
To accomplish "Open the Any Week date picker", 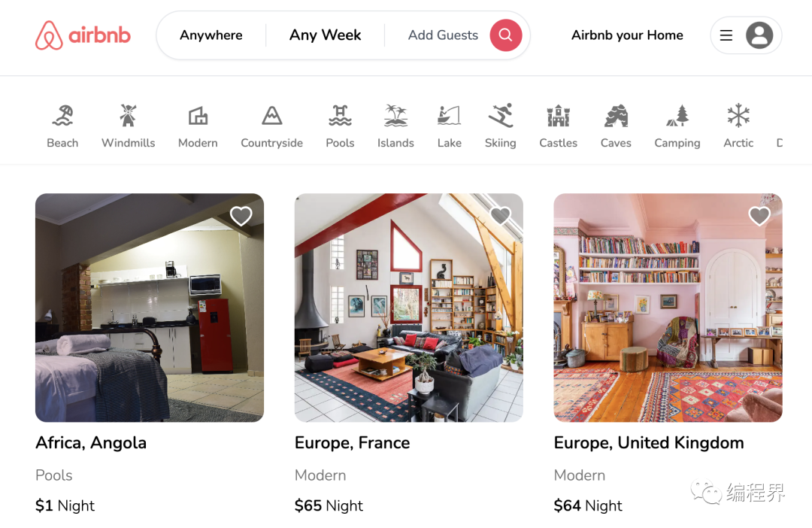I will (326, 35).
